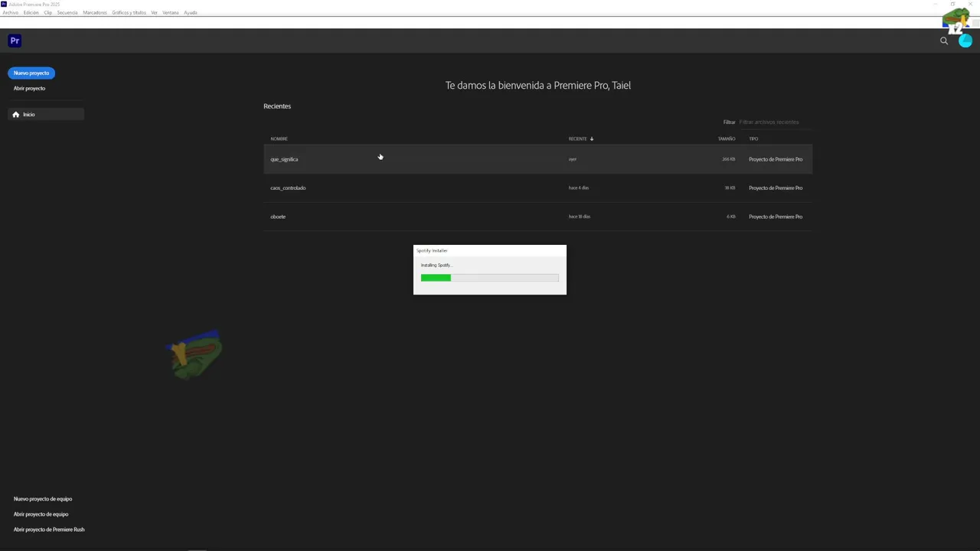The width and height of the screenshot is (980, 551).
Task: Open the Ayuda menu
Action: (x=191, y=12)
